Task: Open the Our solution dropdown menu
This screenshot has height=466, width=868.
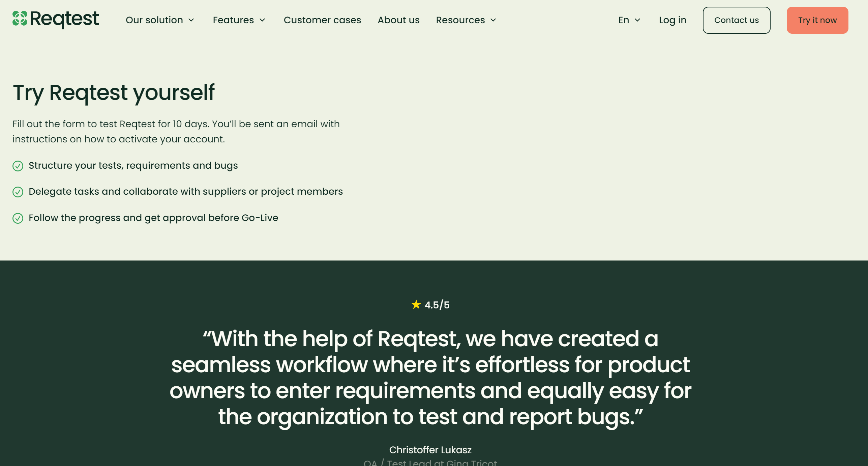Action: pos(160,20)
